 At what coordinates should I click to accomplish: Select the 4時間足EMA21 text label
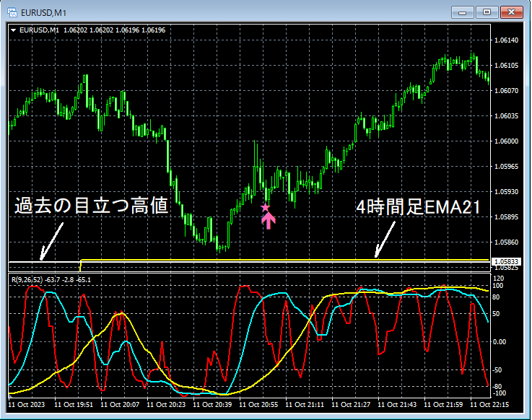pos(419,207)
